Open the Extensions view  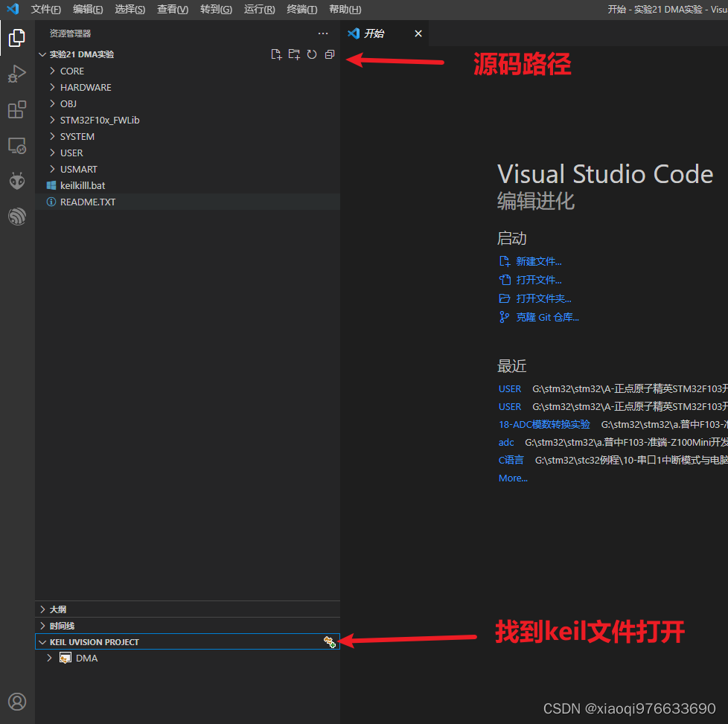pos(16,109)
